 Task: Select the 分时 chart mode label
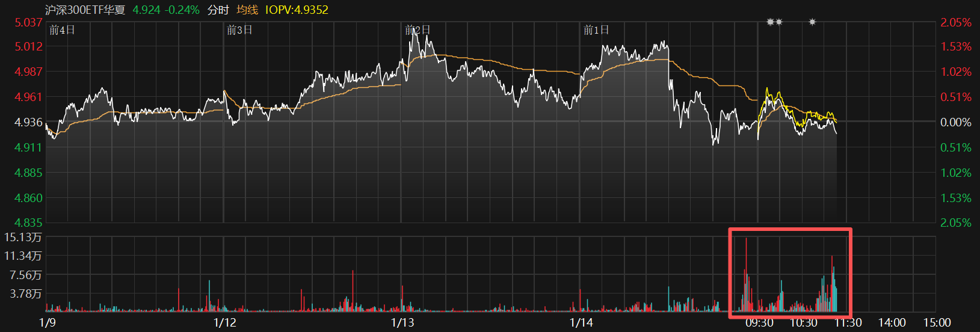click(218, 10)
